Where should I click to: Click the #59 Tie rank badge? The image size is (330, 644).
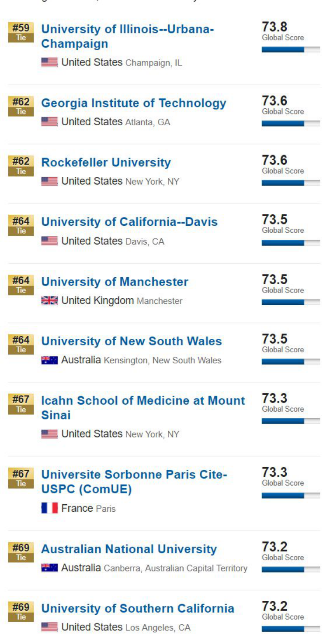click(x=21, y=32)
